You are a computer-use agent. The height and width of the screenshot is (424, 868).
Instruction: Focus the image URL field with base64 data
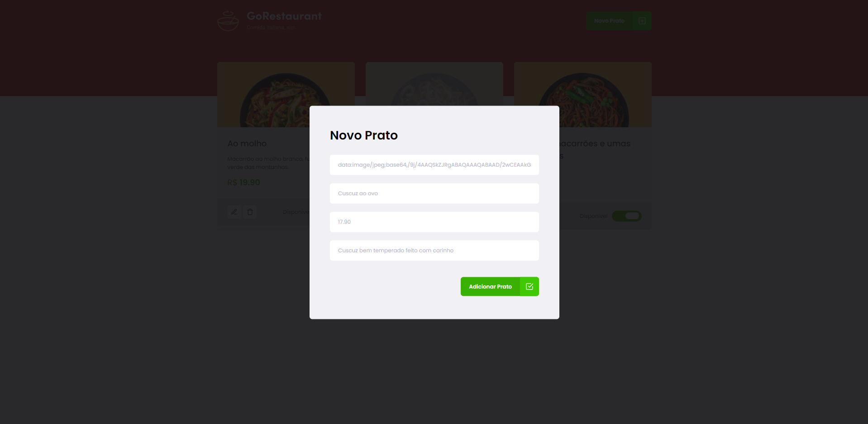434,165
